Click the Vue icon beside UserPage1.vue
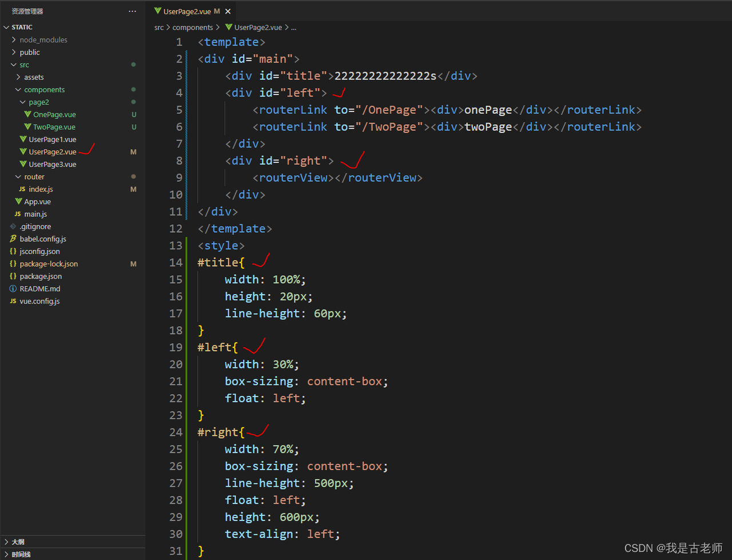732x560 pixels. [x=23, y=140]
